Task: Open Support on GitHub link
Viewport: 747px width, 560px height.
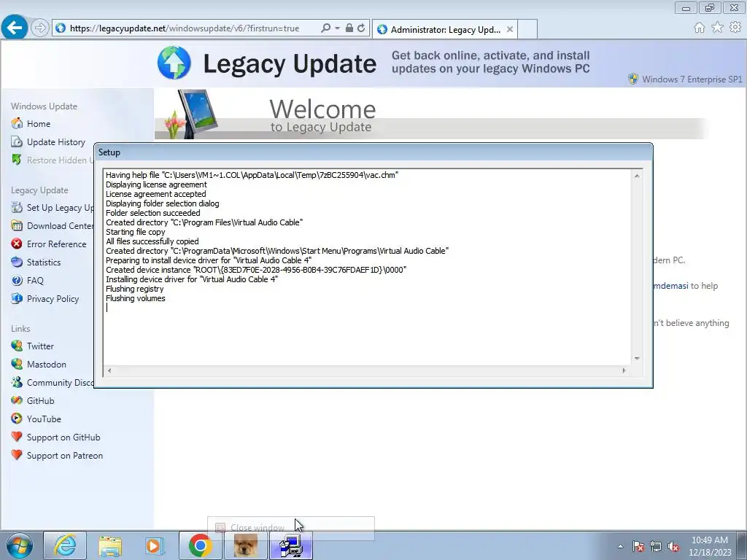Action: tap(63, 437)
